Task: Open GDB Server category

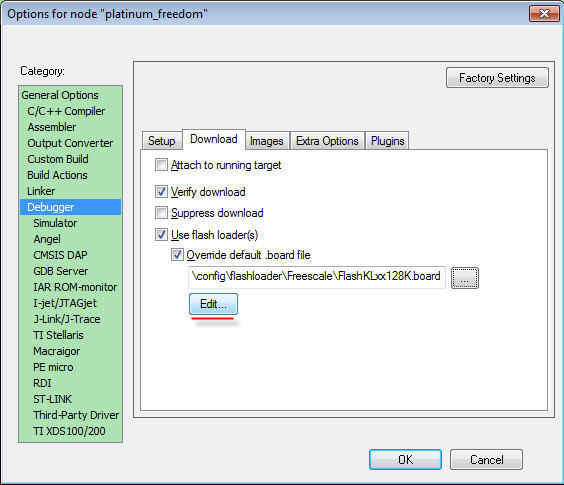Action: [61, 271]
